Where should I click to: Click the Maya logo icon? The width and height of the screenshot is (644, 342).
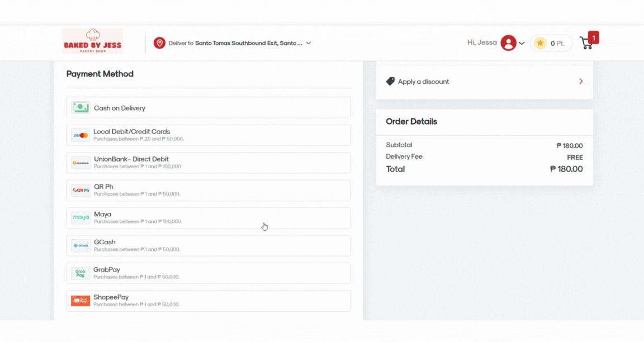pos(80,217)
